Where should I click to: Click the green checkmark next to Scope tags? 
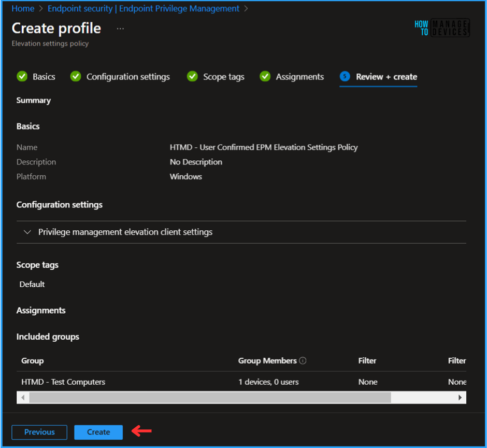click(192, 76)
